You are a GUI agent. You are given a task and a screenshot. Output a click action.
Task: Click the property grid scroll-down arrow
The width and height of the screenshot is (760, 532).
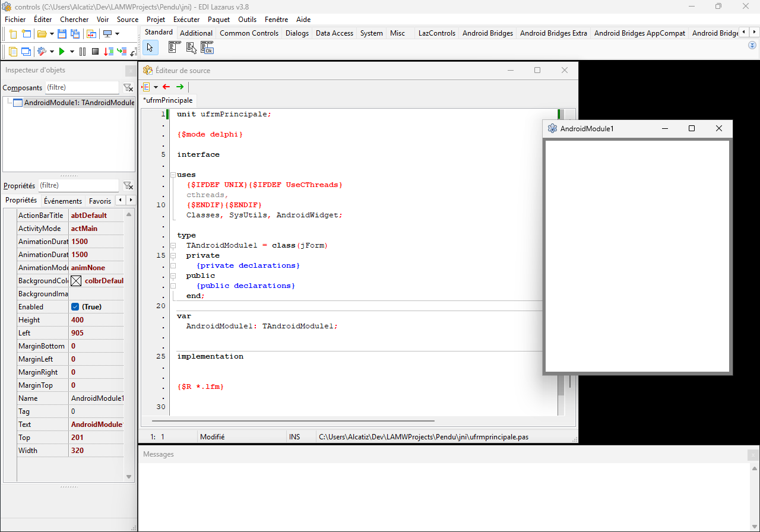129,477
